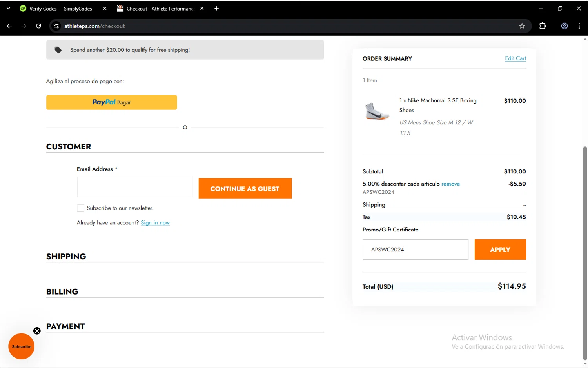Select the BILLING section heading
The width and height of the screenshot is (588, 368).
[x=62, y=291]
